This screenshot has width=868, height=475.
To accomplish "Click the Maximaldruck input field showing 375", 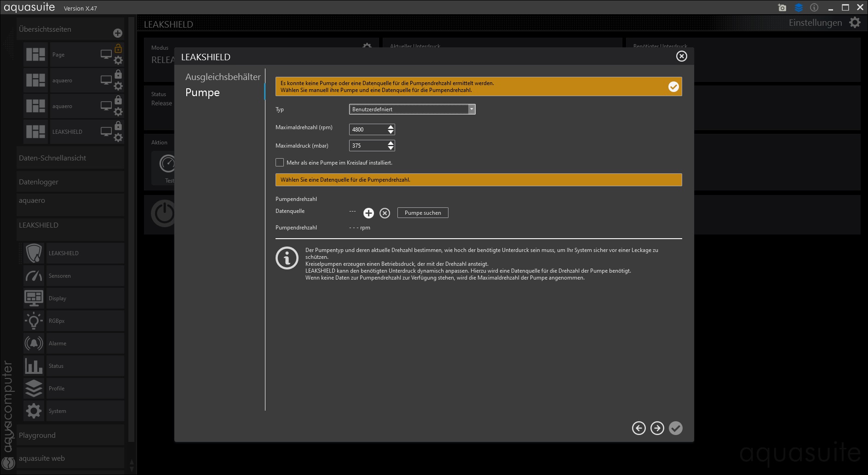I will 368,146.
